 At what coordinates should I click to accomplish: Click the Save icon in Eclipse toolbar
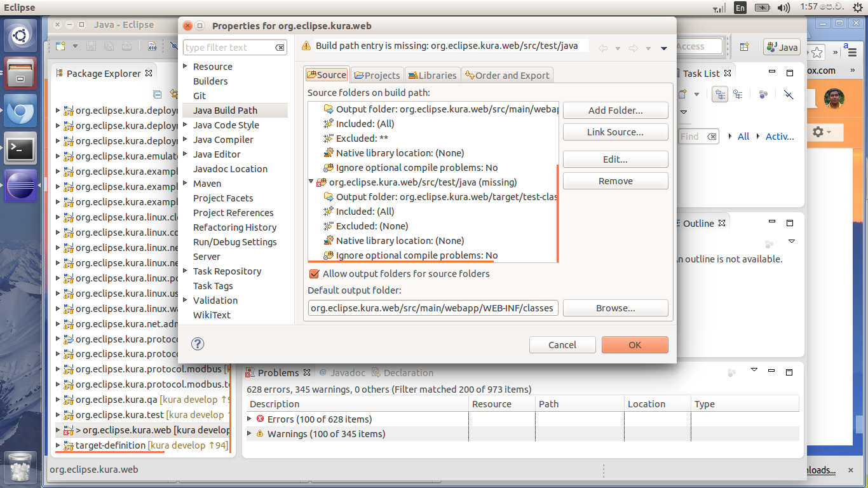click(92, 46)
